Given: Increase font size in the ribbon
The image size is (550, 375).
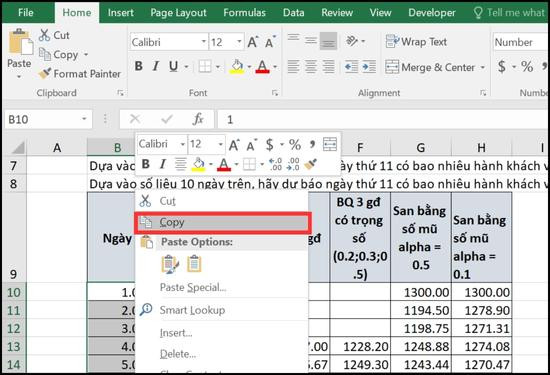Looking at the screenshot, I should [253, 42].
